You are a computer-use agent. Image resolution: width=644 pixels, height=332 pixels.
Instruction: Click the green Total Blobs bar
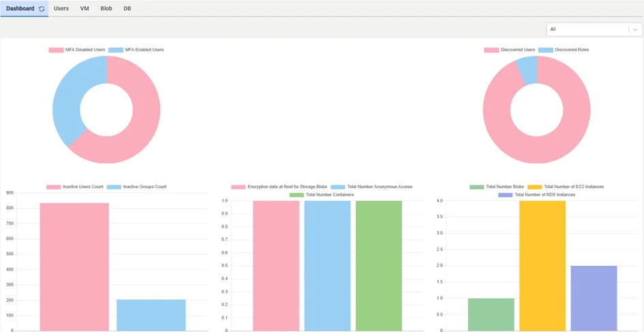[491, 315]
